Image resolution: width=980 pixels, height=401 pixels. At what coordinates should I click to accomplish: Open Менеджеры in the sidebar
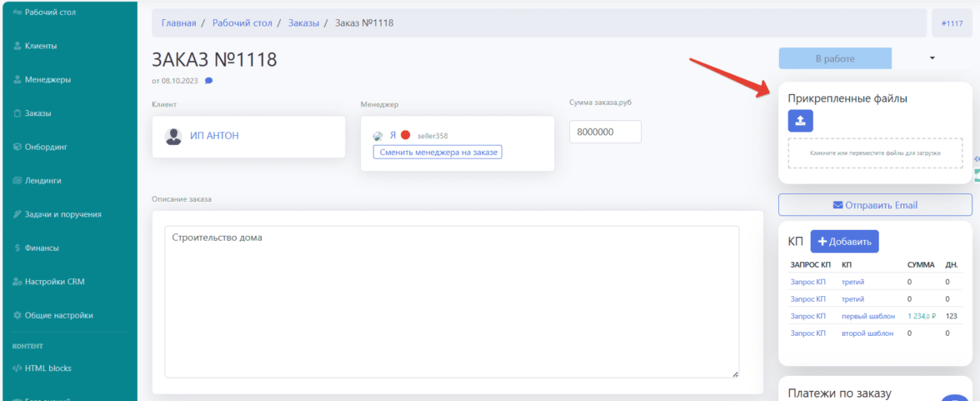(47, 79)
